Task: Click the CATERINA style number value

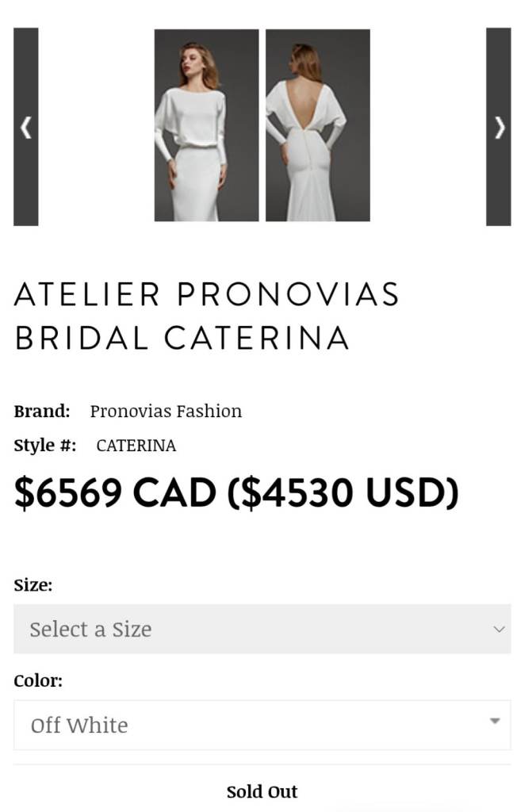Action: (136, 446)
